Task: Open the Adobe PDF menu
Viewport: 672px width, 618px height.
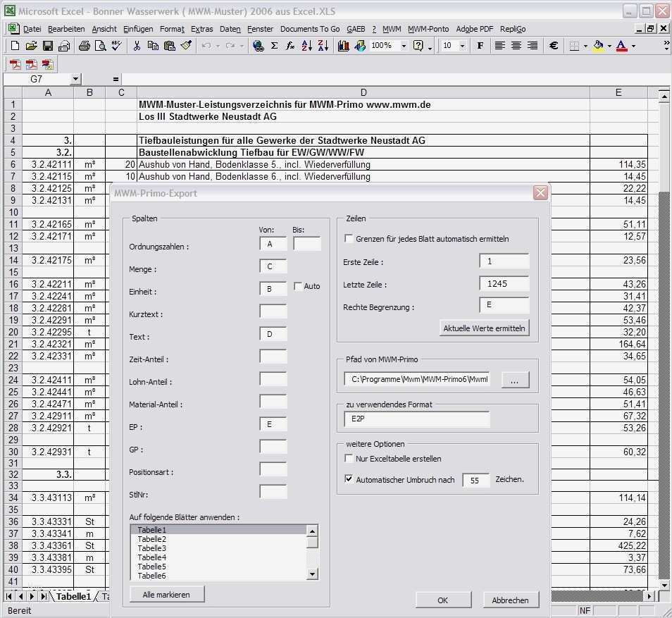Action: [x=475, y=29]
